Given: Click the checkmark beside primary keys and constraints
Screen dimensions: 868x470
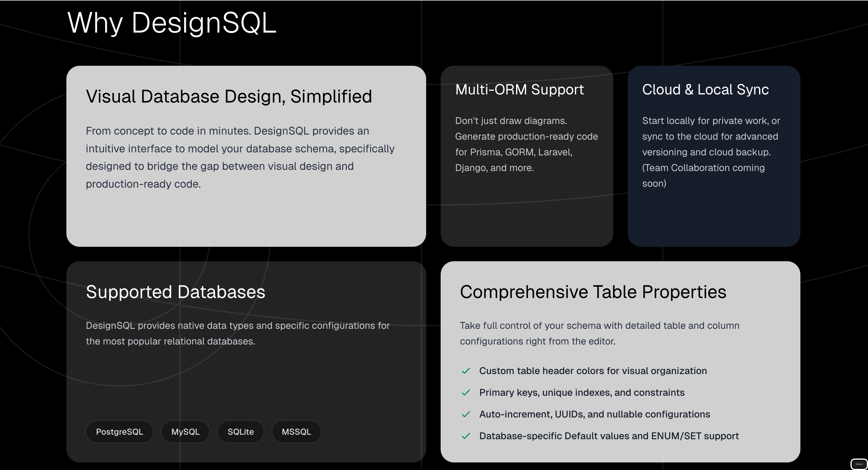Looking at the screenshot, I should click(x=466, y=392).
